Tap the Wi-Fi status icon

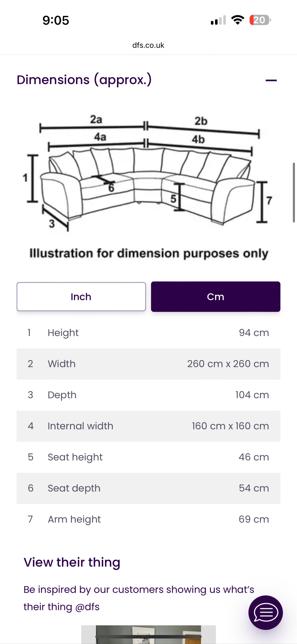pyautogui.click(x=238, y=20)
